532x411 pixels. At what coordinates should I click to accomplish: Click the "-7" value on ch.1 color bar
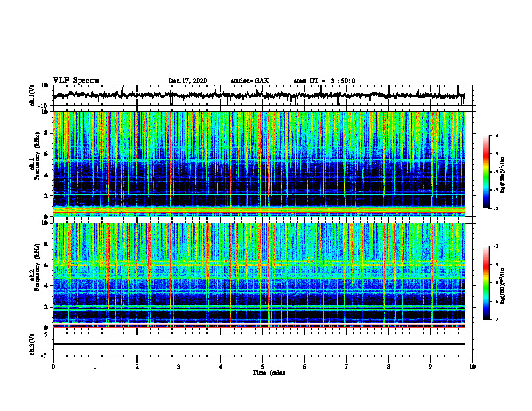496,208
